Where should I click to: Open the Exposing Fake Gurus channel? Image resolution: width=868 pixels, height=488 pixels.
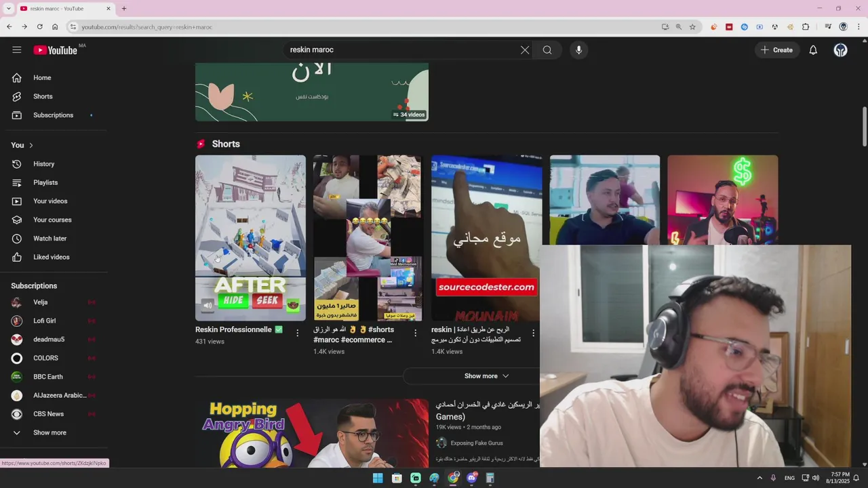pos(476,443)
